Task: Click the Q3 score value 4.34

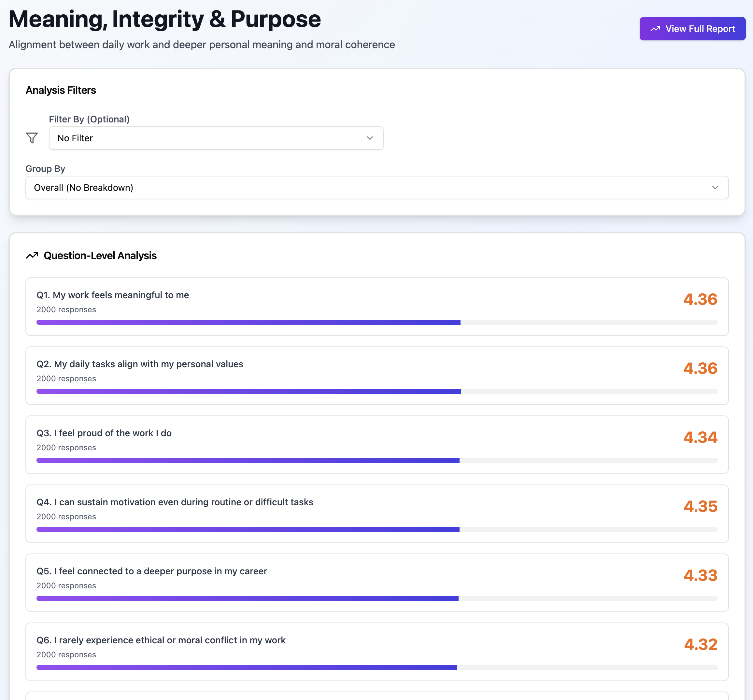Action: (x=700, y=437)
